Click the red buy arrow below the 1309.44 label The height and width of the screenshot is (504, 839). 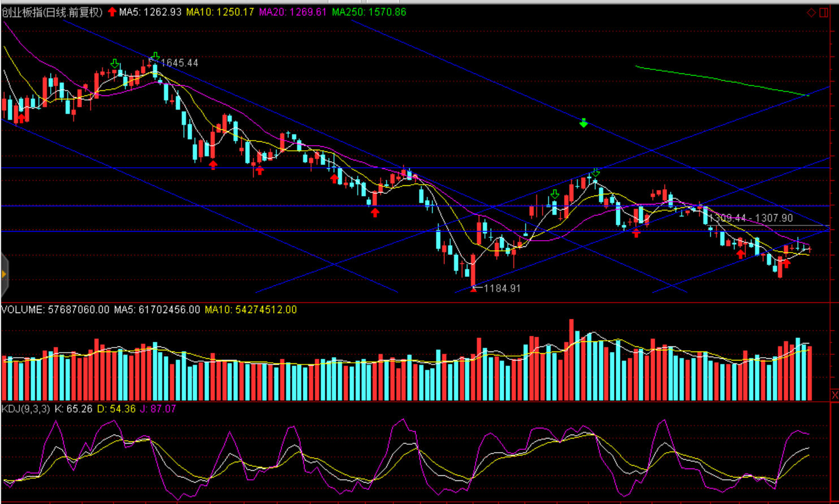pyautogui.click(x=741, y=254)
